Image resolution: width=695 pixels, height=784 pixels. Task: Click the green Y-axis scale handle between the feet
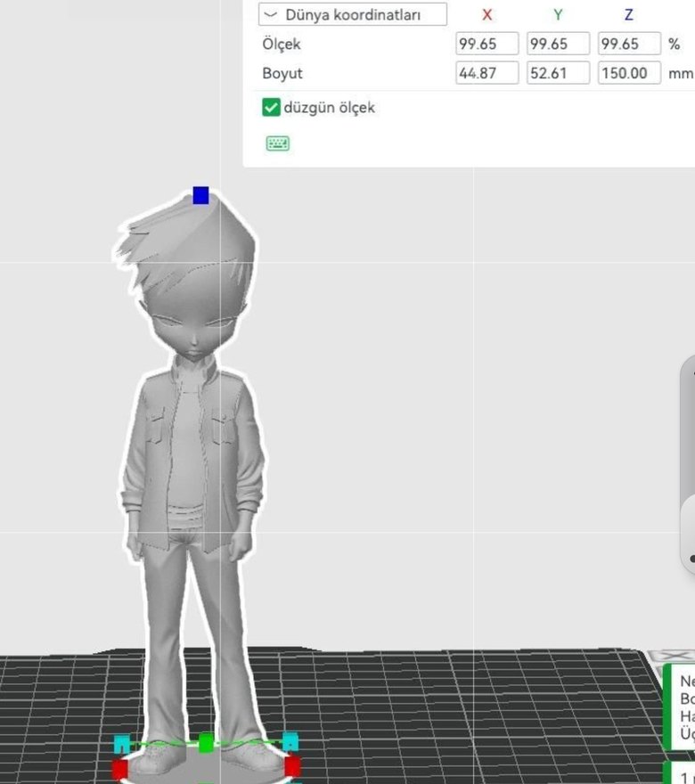pyautogui.click(x=206, y=742)
